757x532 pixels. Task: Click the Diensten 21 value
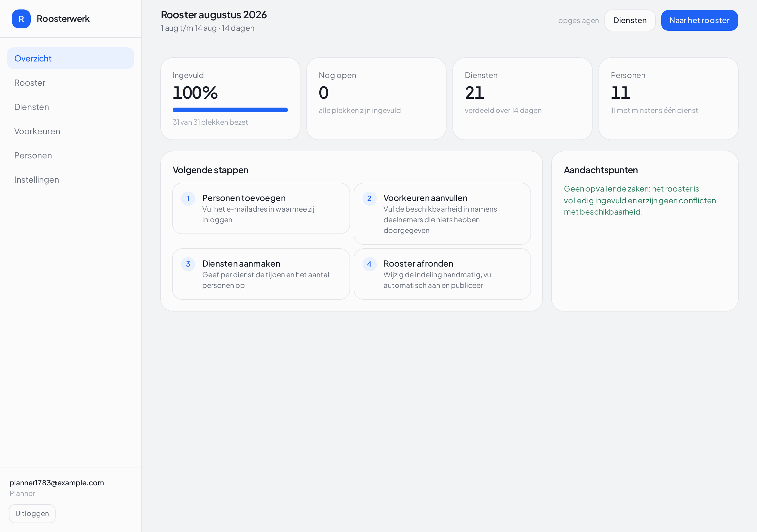point(474,93)
